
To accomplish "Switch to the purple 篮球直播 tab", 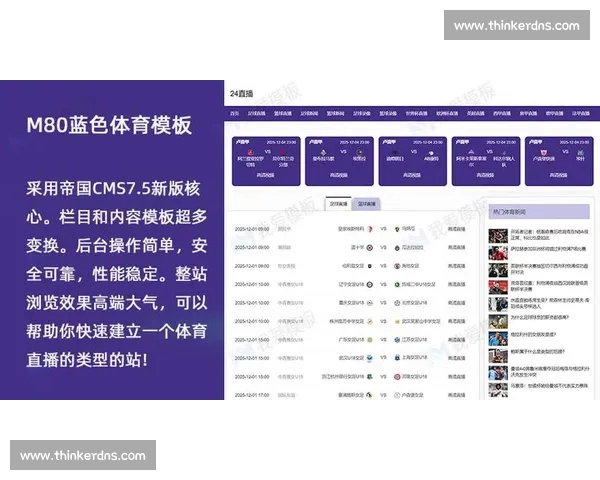I will pos(367,204).
